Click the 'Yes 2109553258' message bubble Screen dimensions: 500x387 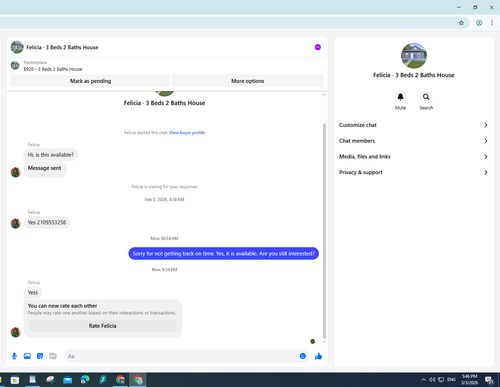47,222
